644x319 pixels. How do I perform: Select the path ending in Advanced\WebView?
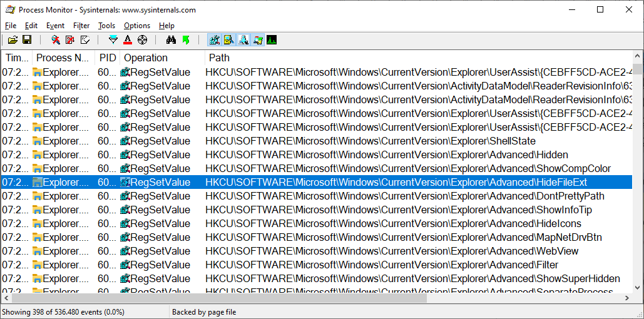coord(392,251)
